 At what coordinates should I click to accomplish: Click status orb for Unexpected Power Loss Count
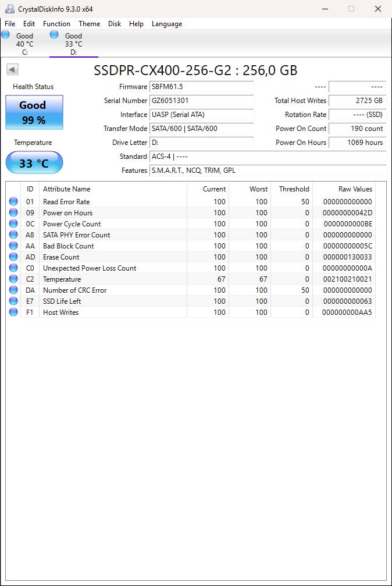point(13,268)
